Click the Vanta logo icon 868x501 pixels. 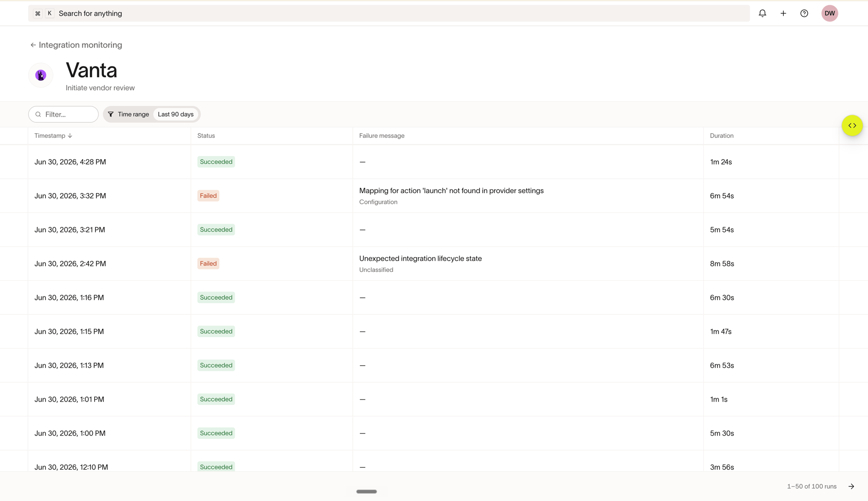(x=41, y=75)
